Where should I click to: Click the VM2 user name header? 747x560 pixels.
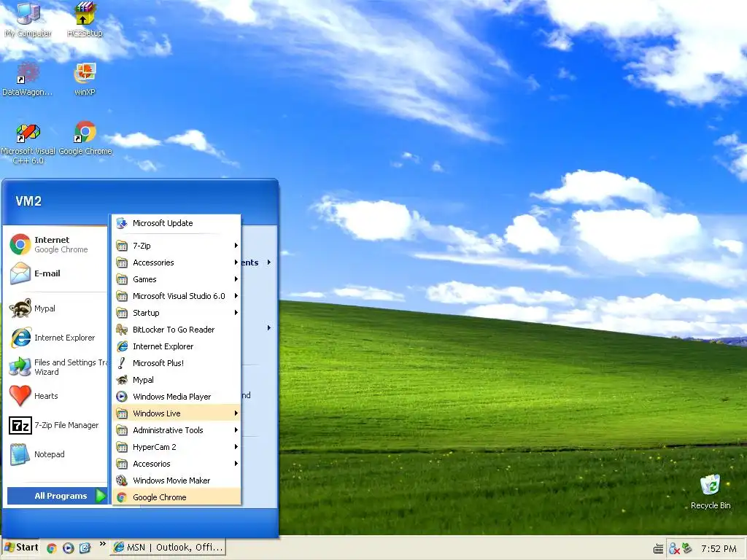28,201
